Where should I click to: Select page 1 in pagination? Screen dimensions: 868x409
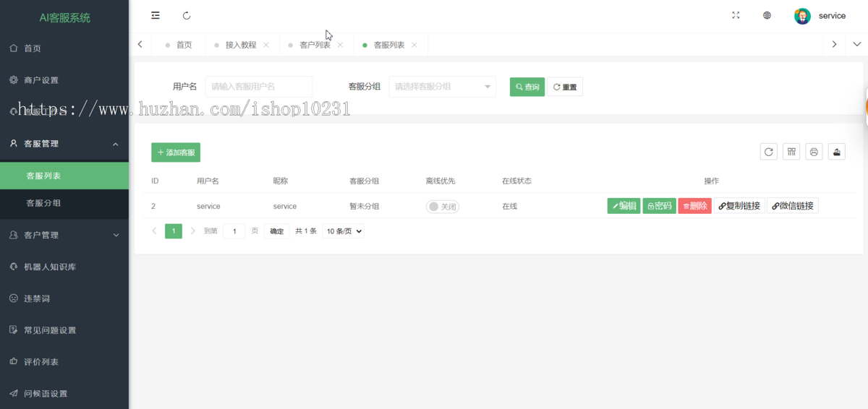tap(174, 231)
